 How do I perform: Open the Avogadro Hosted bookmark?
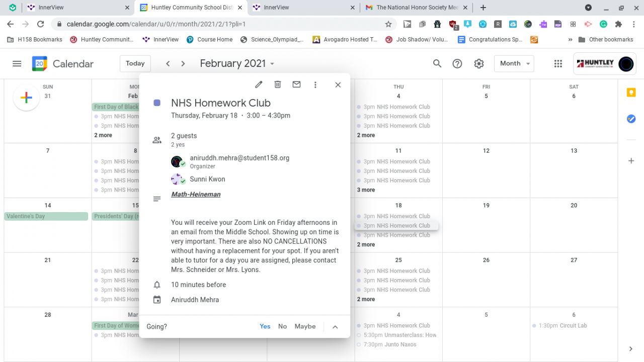[x=345, y=40]
